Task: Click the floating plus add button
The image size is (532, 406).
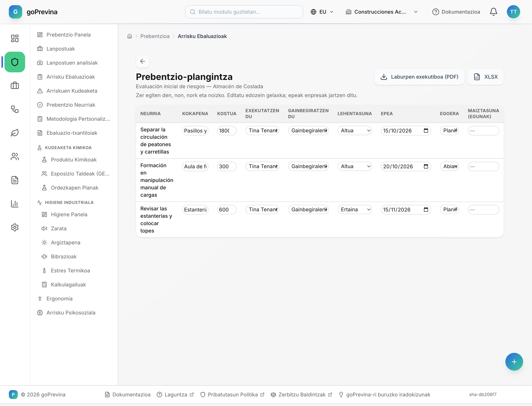Action: [x=514, y=362]
